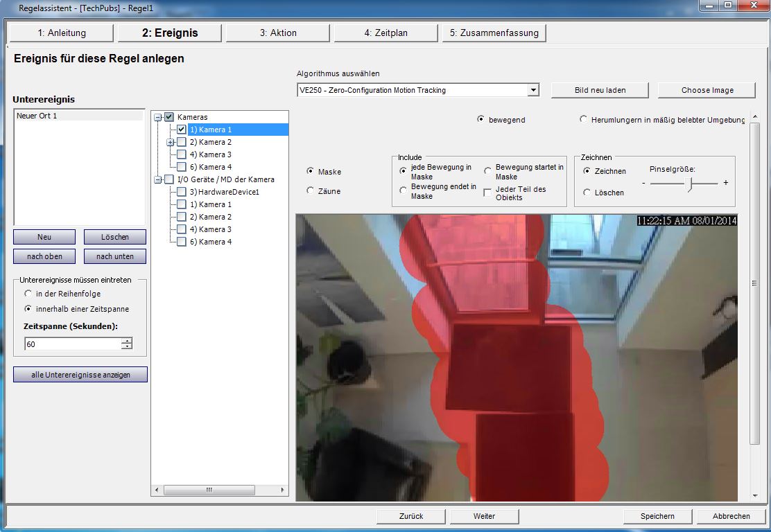
Task: Click the nach unten button
Action: point(114,256)
